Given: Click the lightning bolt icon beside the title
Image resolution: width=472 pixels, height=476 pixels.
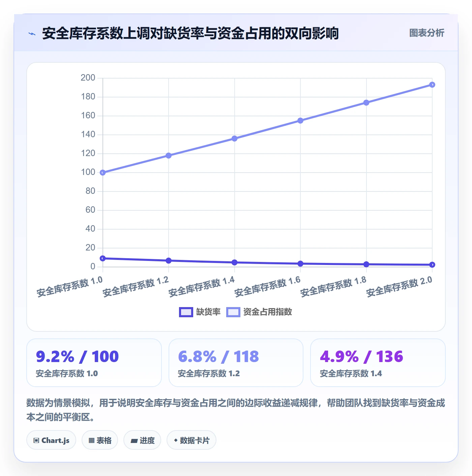Looking at the screenshot, I should tap(32, 34).
